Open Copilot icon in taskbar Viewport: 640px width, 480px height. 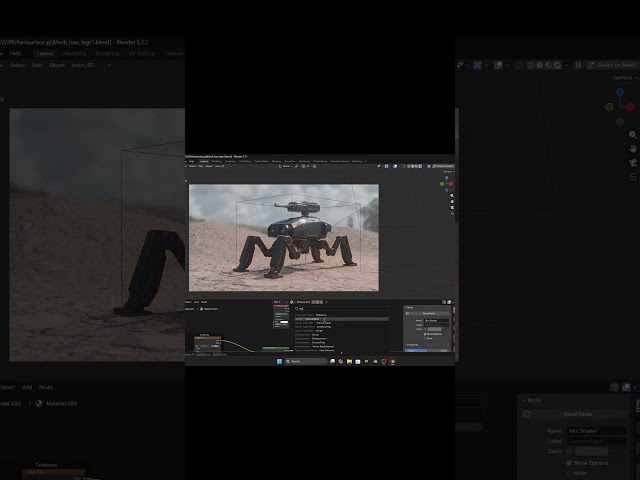click(341, 361)
